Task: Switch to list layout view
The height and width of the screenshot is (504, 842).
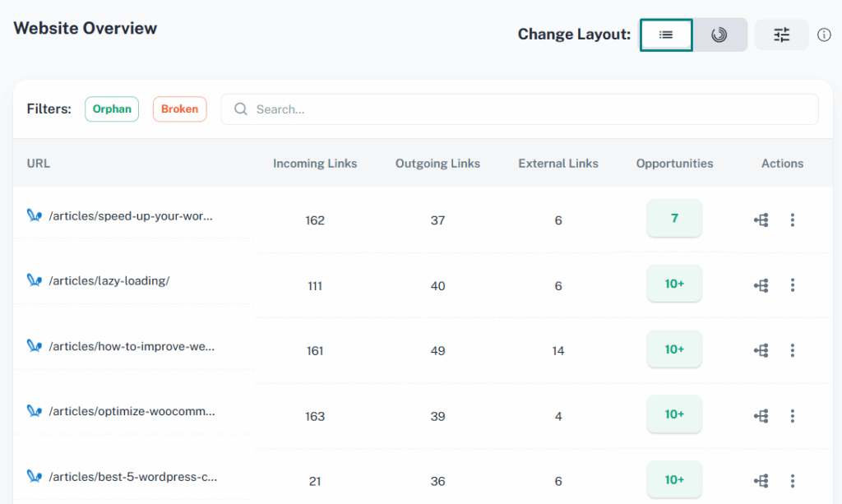Action: [666, 35]
